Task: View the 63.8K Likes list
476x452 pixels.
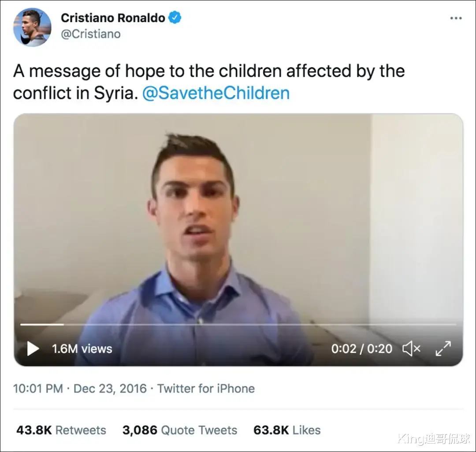Action: (287, 430)
